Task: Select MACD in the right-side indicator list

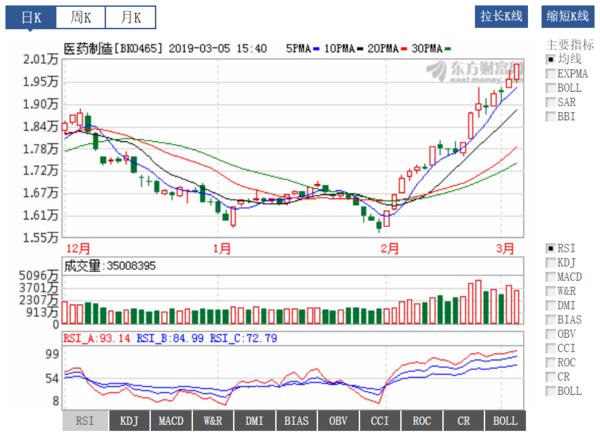Action: pyautogui.click(x=550, y=276)
